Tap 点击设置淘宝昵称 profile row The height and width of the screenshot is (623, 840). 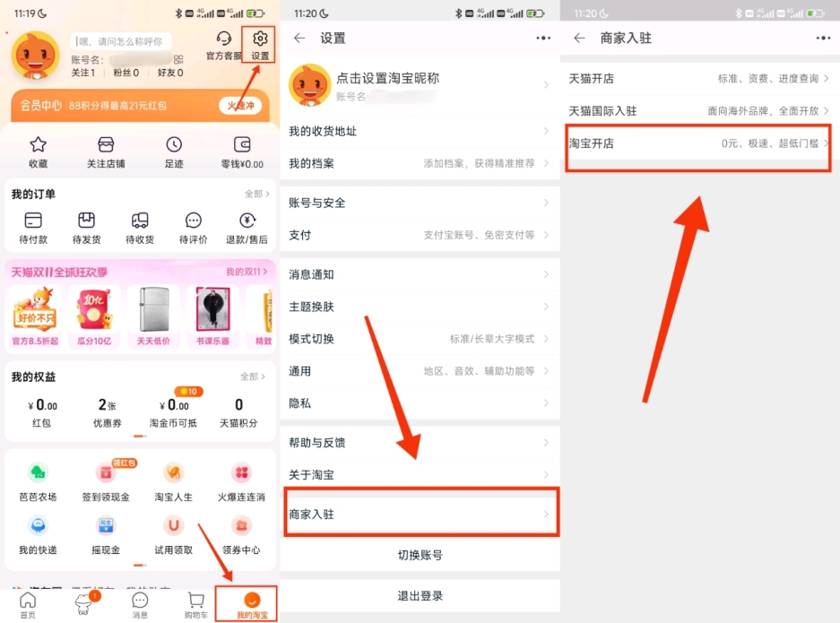pyautogui.click(x=420, y=85)
